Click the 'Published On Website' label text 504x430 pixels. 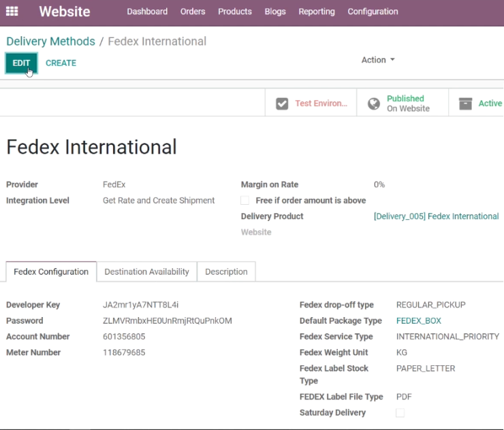pos(408,103)
